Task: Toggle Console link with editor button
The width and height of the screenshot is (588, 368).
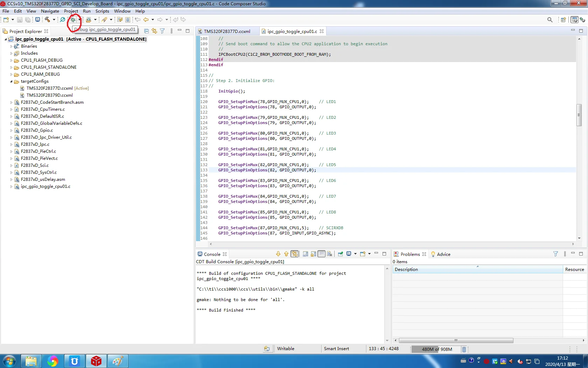Action: tap(295, 254)
